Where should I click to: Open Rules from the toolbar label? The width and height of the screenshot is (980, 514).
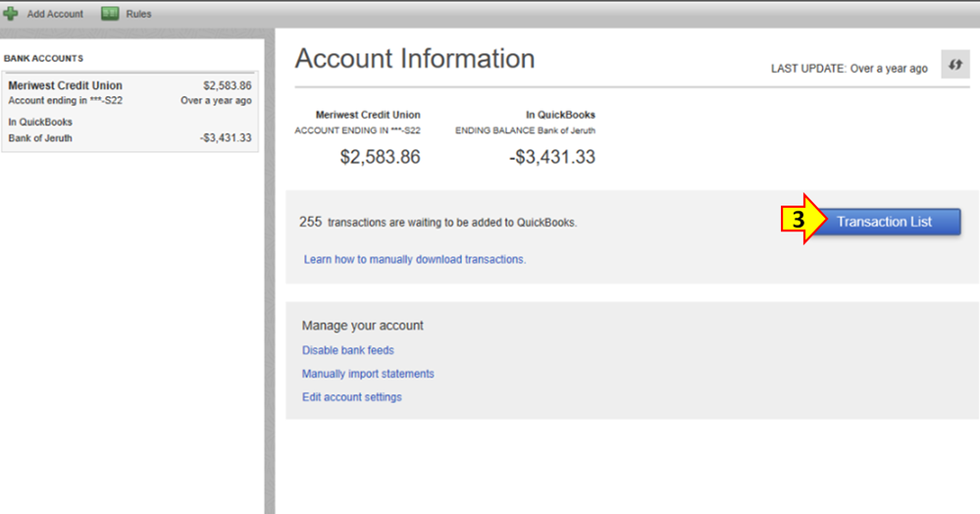coord(138,14)
